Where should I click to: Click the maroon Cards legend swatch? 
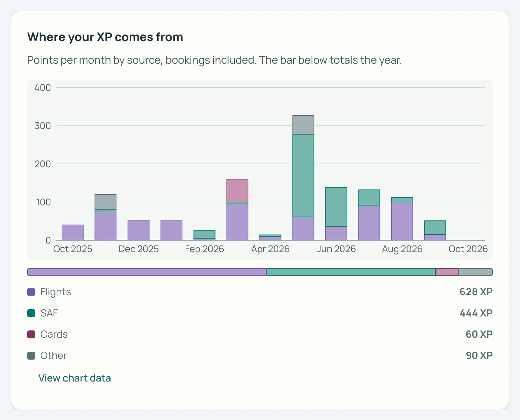coord(31,334)
